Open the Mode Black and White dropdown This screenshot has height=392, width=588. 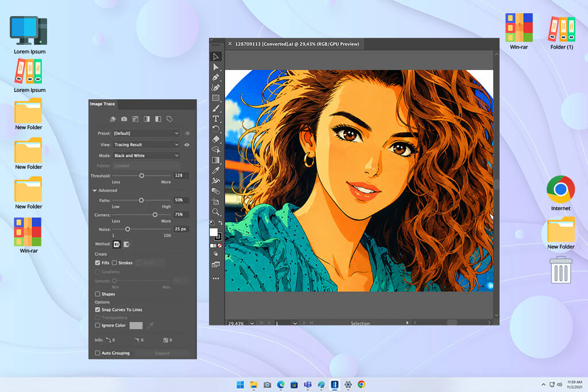[146, 156]
